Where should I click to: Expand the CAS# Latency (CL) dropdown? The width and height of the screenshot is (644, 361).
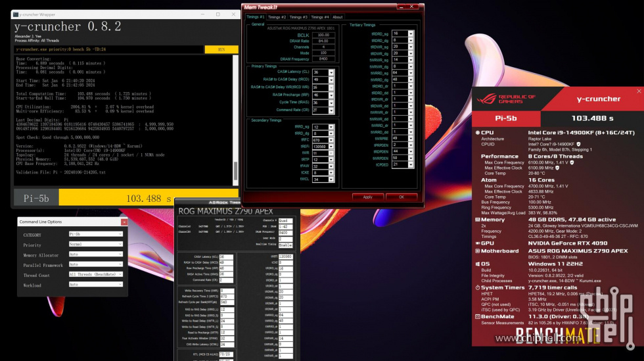point(331,72)
